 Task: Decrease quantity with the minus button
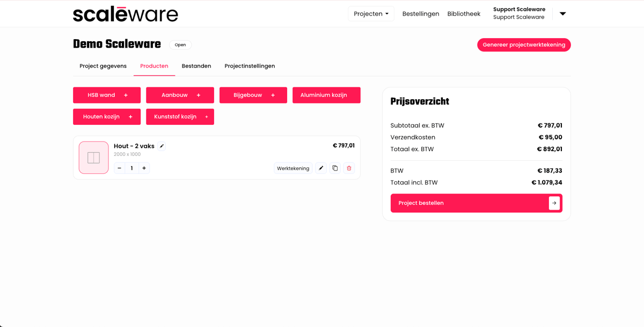[120, 168]
